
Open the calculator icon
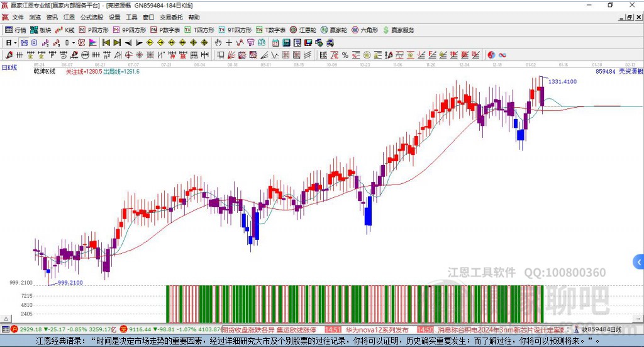287,43
